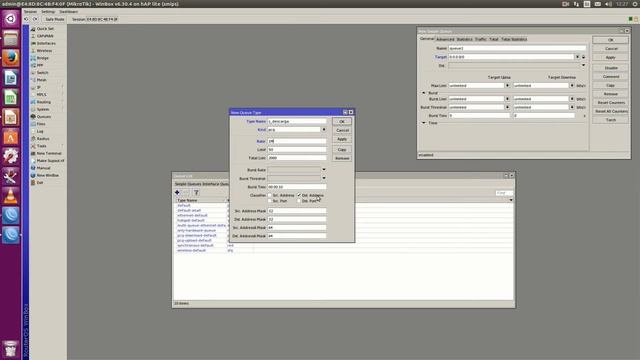This screenshot has width=640, height=360.
Task: Click Apply in New Queue Type dialog
Action: pos(342,139)
